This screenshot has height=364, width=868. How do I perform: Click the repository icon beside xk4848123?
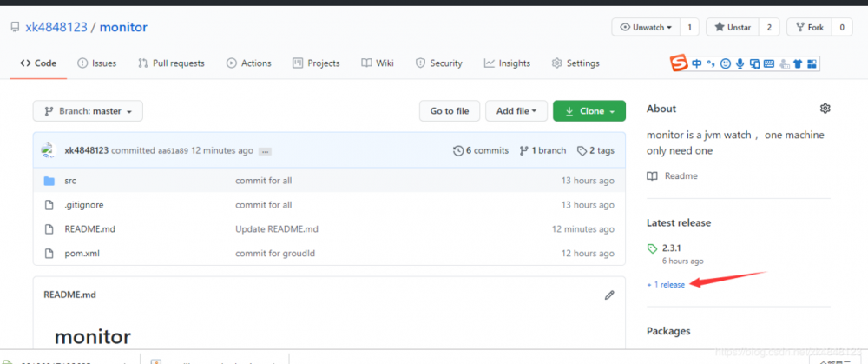click(x=15, y=27)
